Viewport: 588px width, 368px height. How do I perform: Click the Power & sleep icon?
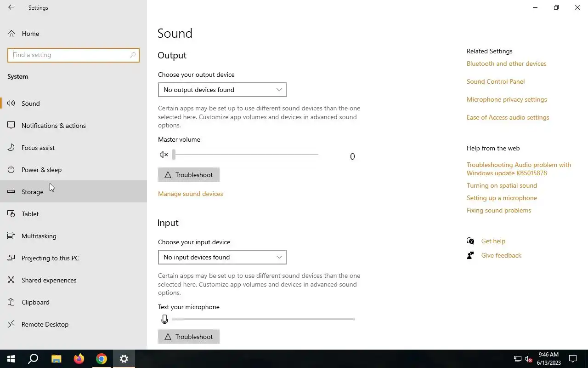[x=11, y=170]
